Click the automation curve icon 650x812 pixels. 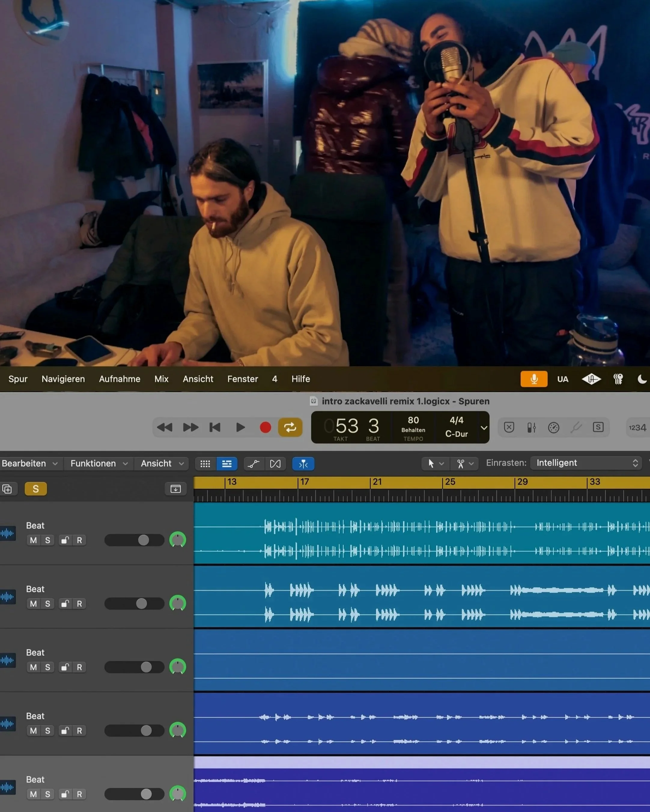253,464
